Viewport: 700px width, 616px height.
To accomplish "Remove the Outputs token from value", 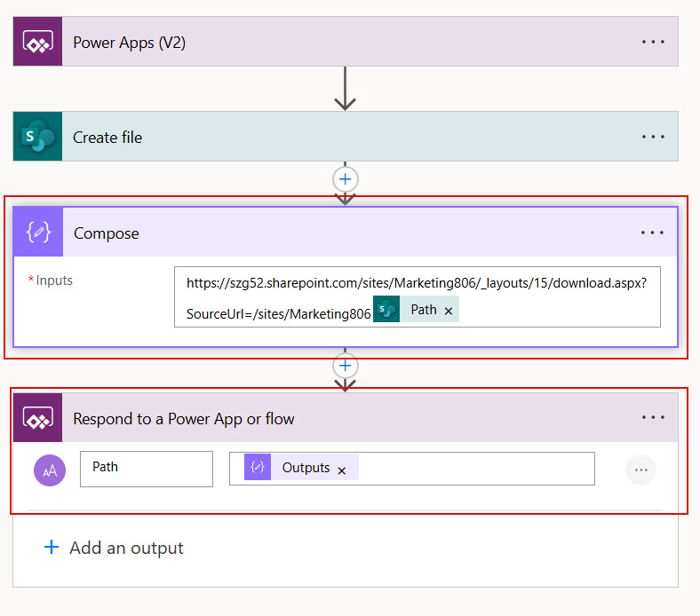I will coord(342,470).
